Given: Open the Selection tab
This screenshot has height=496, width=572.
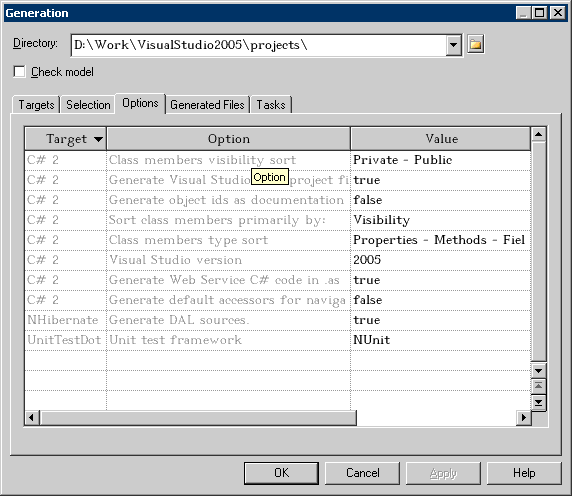Looking at the screenshot, I should point(88,105).
